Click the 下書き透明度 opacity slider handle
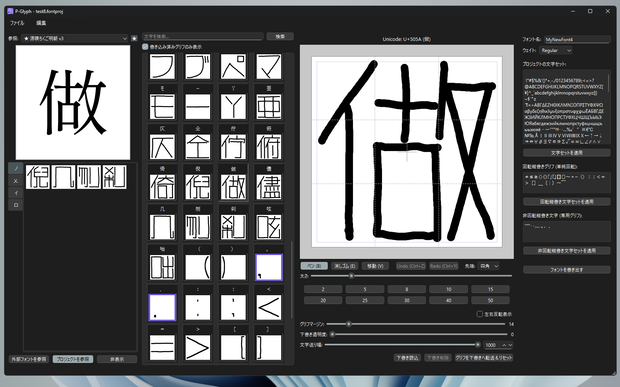The image size is (620, 387). (333, 334)
